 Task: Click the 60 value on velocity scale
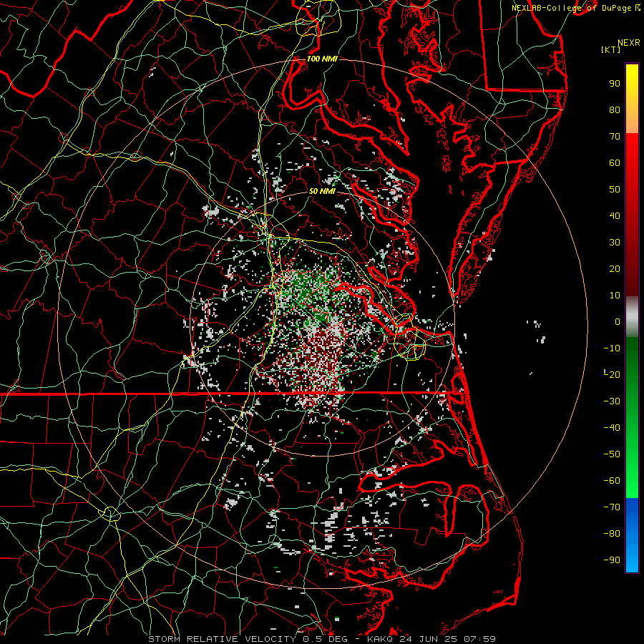(x=615, y=163)
